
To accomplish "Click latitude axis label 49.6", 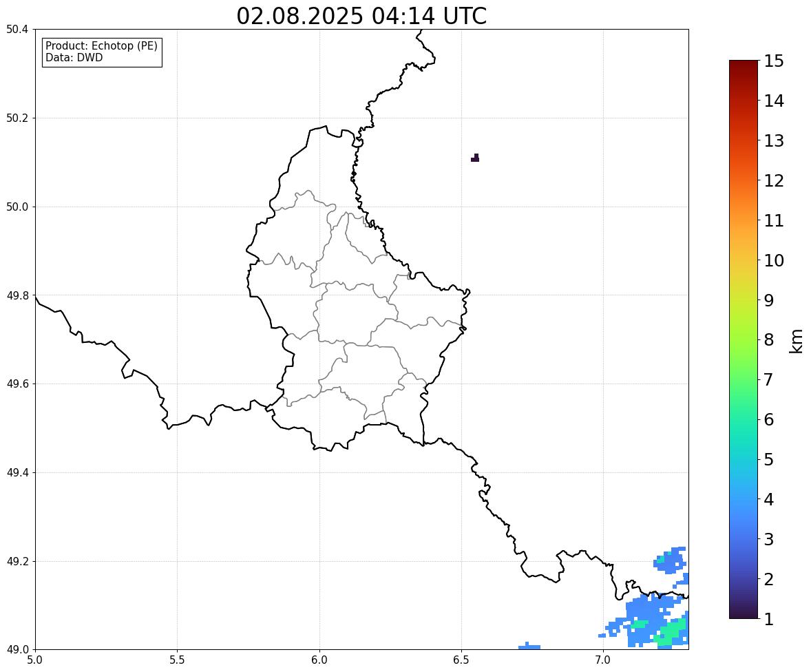I will tap(17, 384).
